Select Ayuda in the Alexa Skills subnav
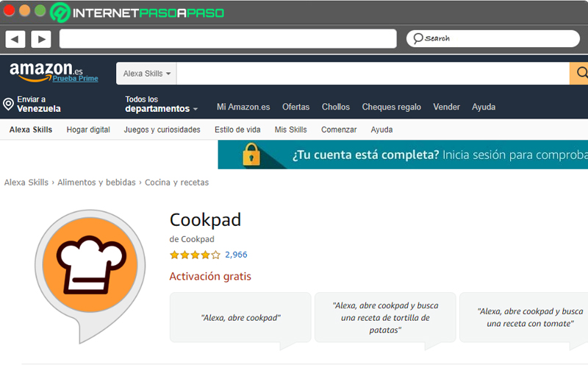 [x=381, y=130]
